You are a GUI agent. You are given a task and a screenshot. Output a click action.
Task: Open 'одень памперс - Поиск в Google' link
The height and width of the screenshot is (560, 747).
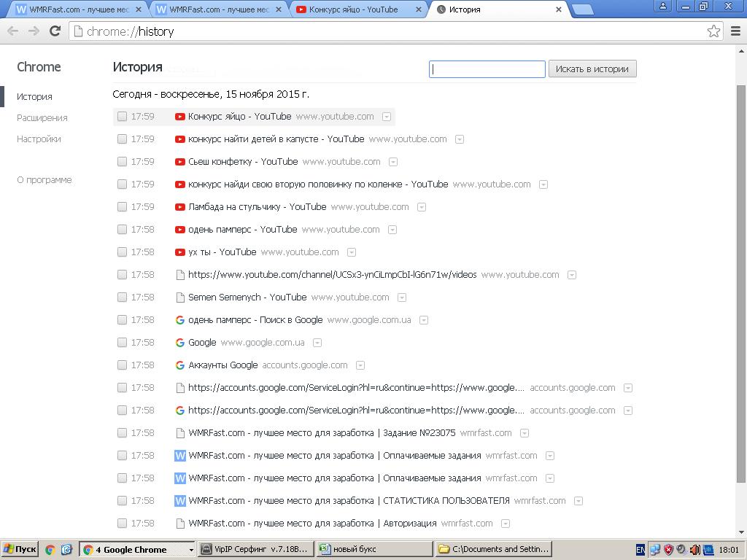255,320
